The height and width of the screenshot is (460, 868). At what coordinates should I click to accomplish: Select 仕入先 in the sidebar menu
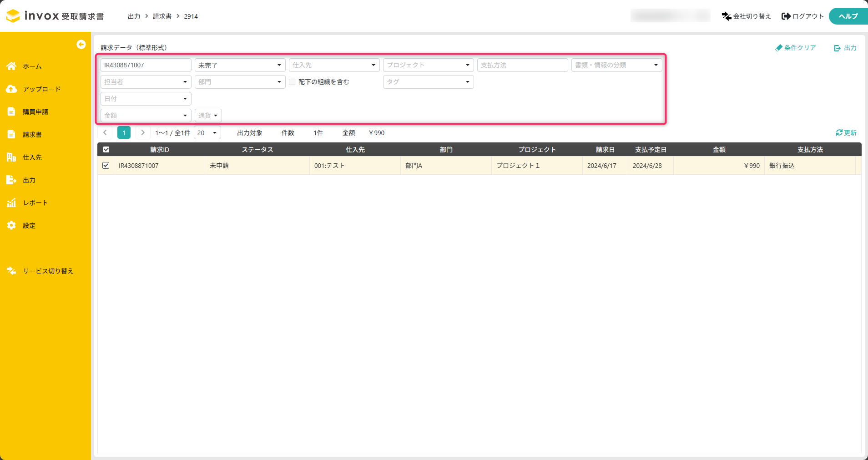pyautogui.click(x=32, y=157)
